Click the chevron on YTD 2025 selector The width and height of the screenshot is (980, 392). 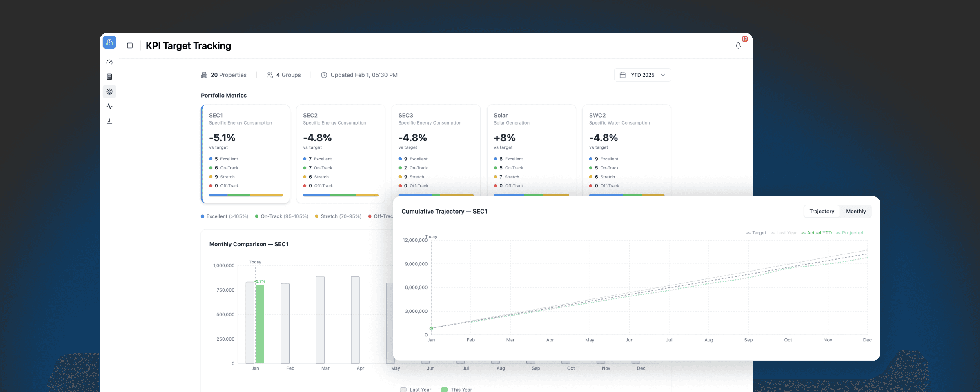point(663,75)
